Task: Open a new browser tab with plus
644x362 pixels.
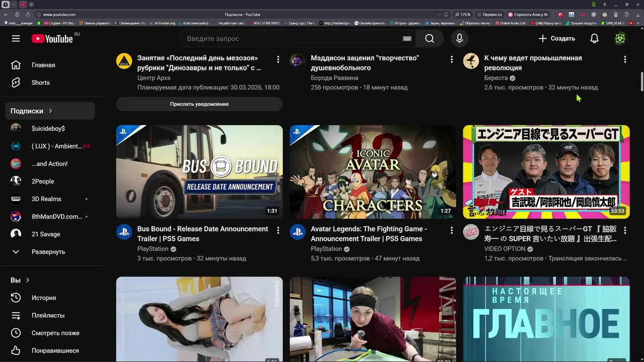Action: coord(31,4)
